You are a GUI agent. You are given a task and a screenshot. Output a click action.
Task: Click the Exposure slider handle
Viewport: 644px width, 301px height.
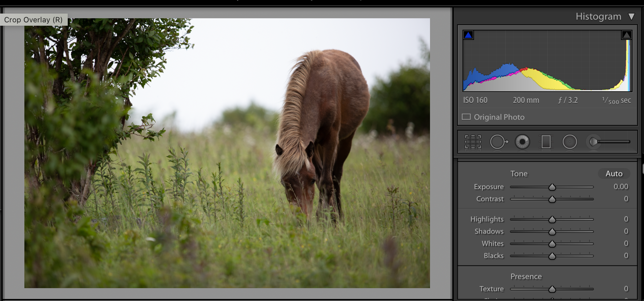(x=552, y=187)
